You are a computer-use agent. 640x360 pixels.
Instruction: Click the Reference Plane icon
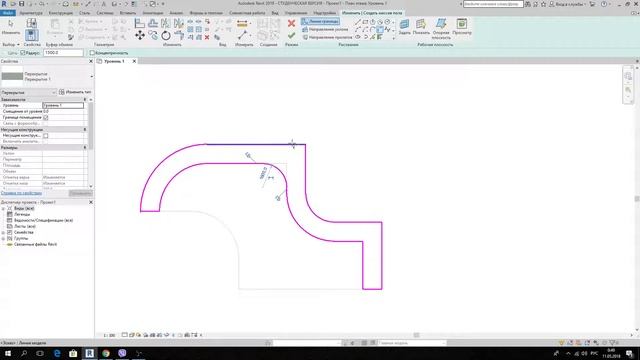pyautogui.click(x=441, y=28)
